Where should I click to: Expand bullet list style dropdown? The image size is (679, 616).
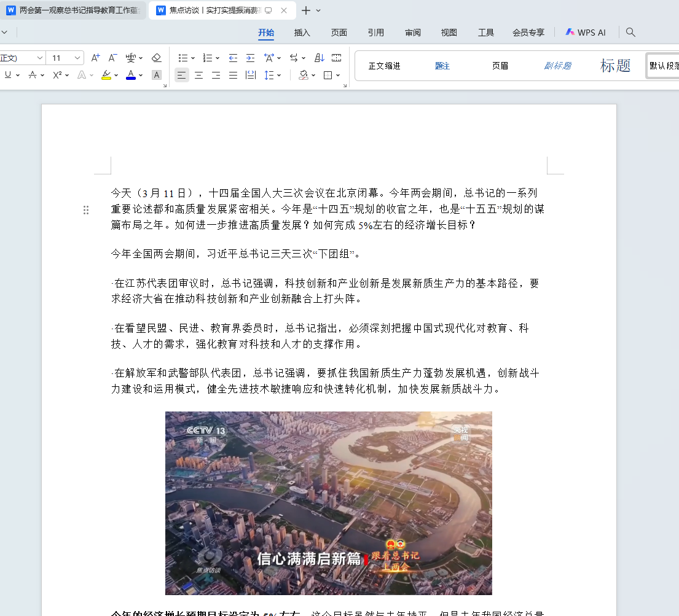coord(193,58)
